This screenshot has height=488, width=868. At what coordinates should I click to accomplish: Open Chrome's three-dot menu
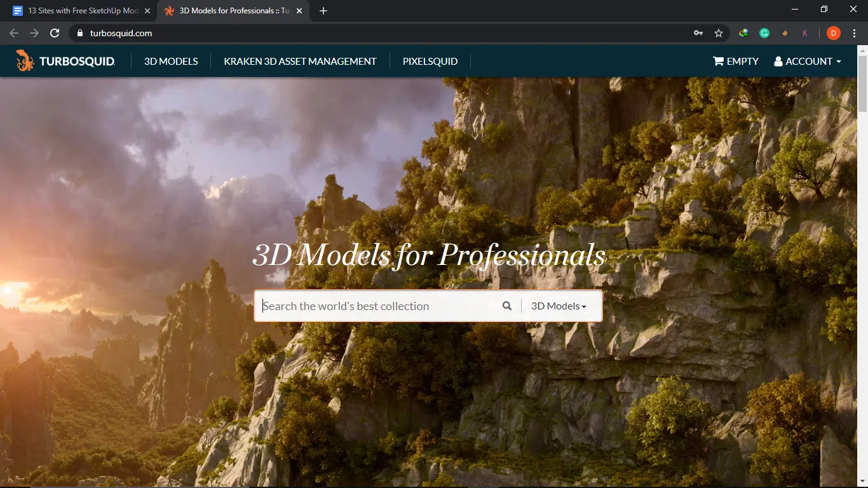click(855, 33)
